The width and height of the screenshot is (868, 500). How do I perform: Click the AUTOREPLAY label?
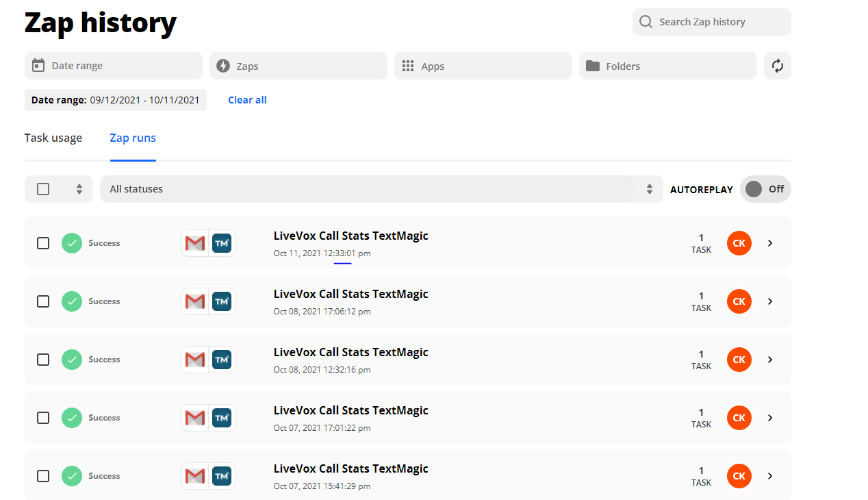point(702,190)
